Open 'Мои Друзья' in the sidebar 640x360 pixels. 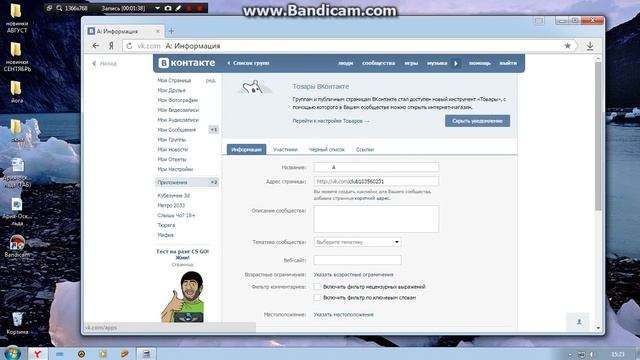171,90
